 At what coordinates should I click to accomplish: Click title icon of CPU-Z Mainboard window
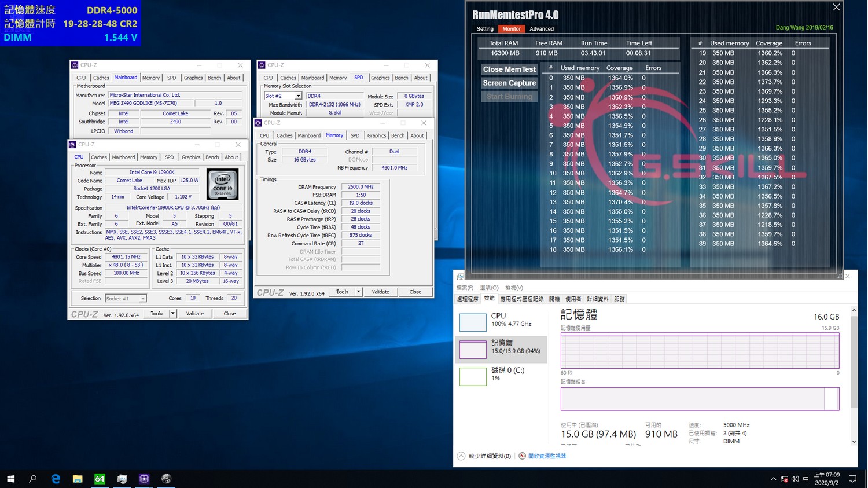[x=75, y=65]
